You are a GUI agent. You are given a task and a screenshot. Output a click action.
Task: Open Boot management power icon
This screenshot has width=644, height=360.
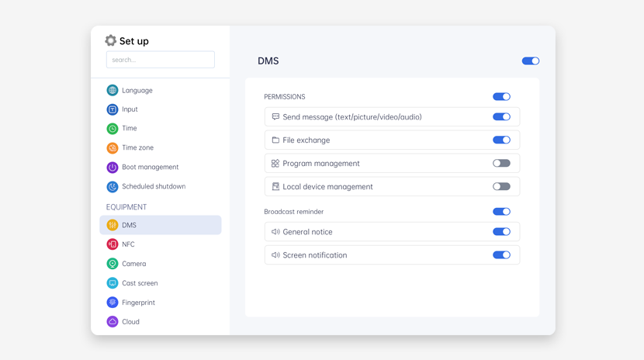tap(113, 167)
